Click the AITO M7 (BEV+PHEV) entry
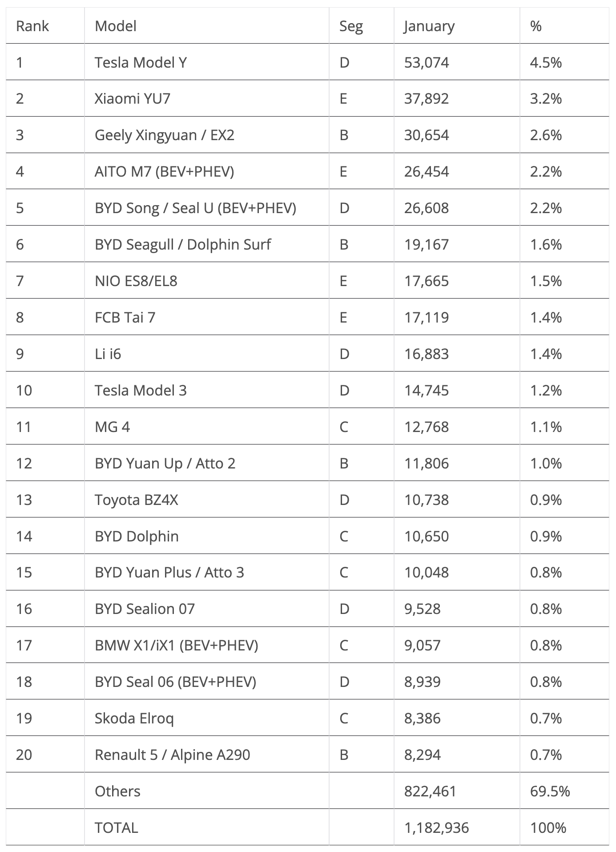The width and height of the screenshot is (616, 852). 164,171
